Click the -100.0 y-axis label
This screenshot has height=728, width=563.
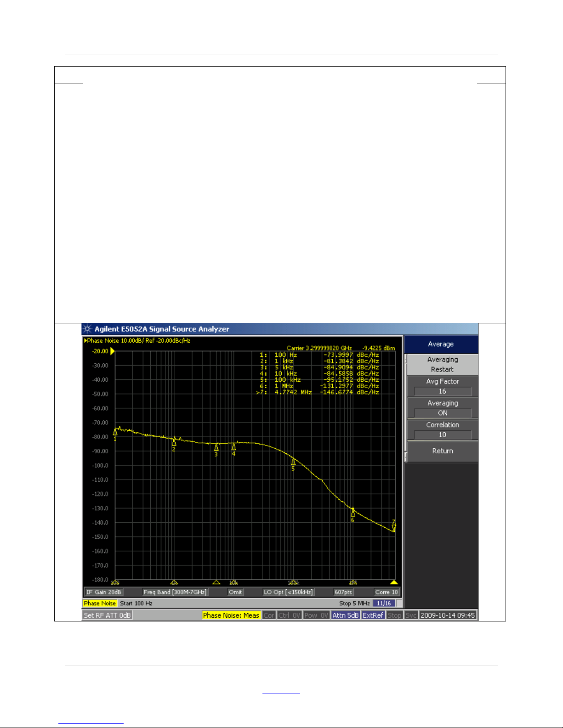[100, 465]
